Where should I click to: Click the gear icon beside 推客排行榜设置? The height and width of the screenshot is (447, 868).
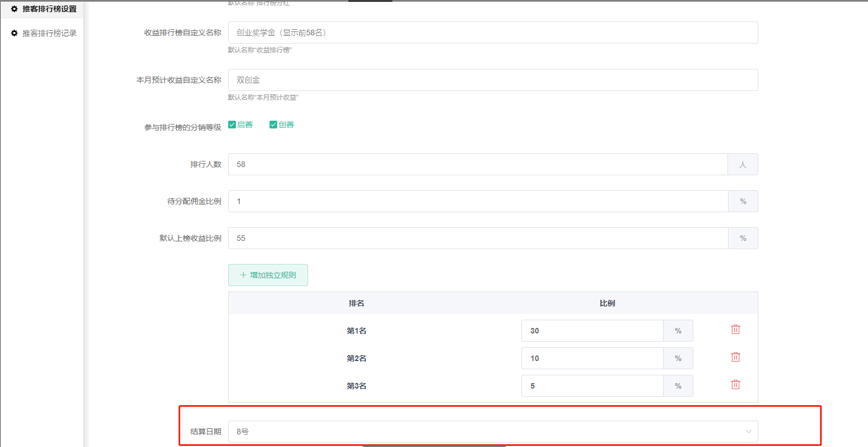click(x=14, y=9)
